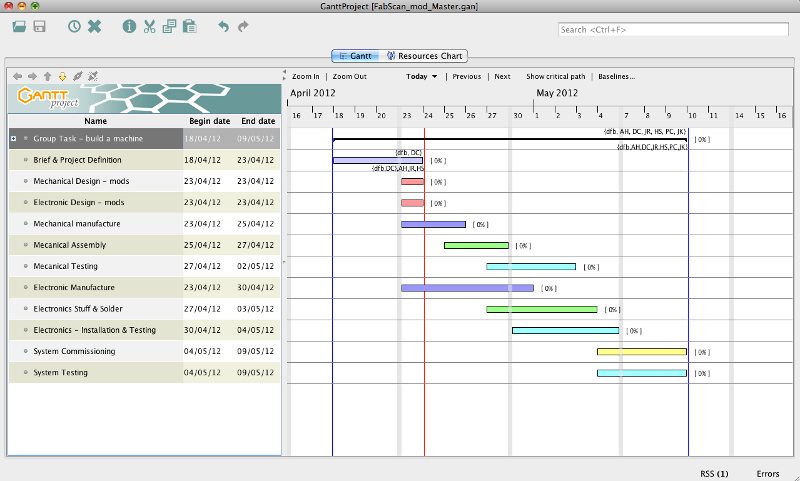The height and width of the screenshot is (481, 800).
Task: Undo the last action
Action: point(223,26)
